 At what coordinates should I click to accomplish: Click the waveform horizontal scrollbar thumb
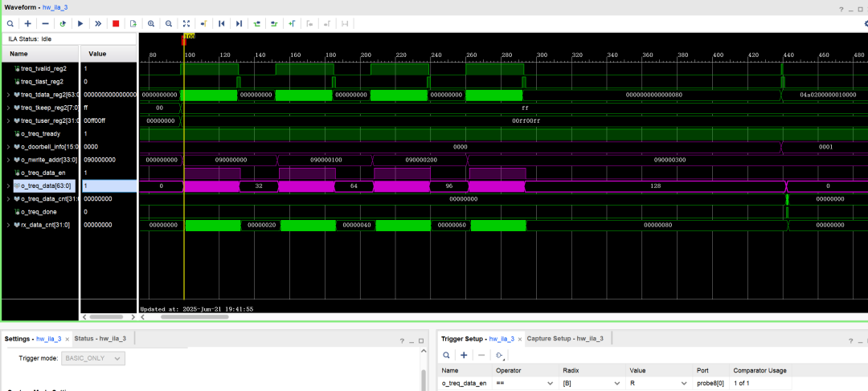click(x=194, y=317)
